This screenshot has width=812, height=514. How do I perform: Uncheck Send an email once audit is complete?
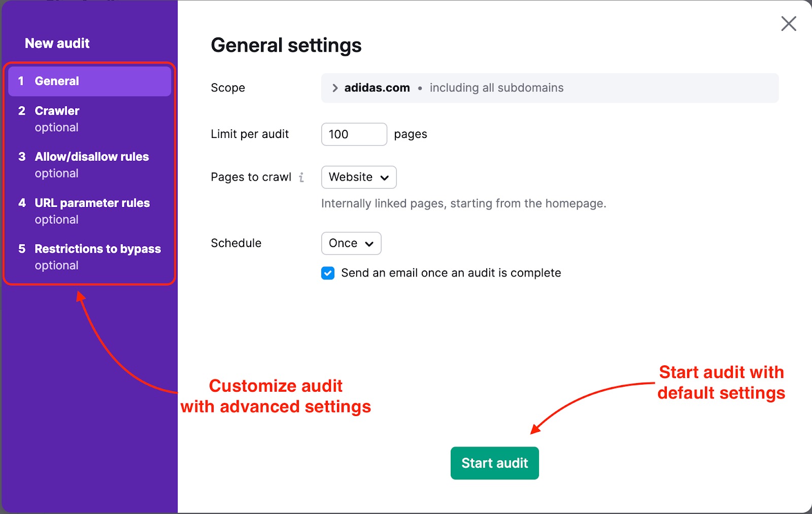(x=328, y=273)
